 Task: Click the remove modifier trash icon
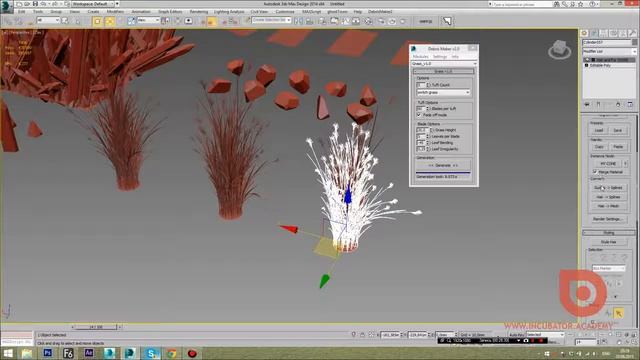pyautogui.click(x=618, y=104)
